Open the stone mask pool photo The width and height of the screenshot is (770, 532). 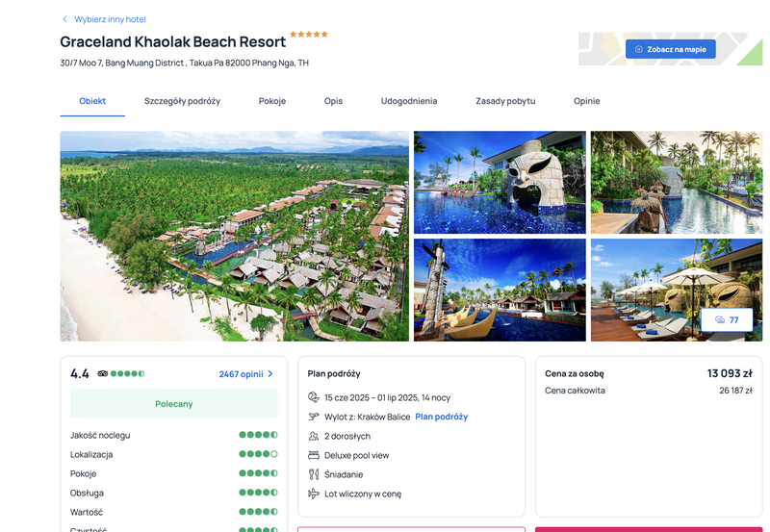pos(500,182)
